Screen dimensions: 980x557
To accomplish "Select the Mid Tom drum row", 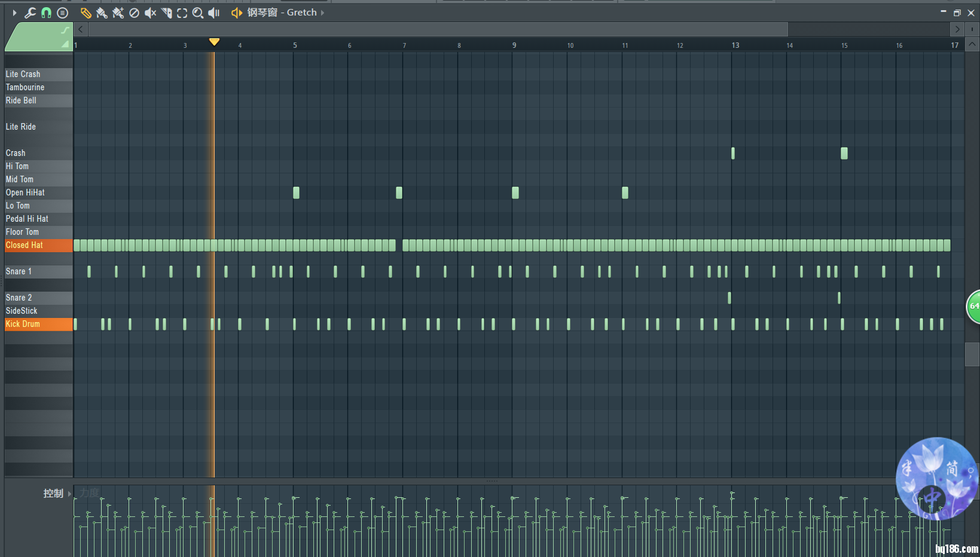I will [38, 179].
